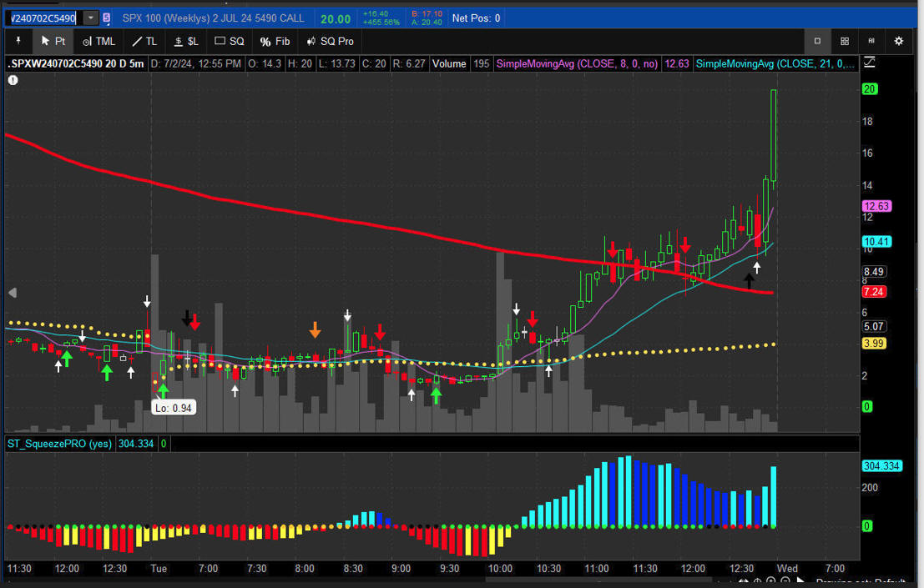Select the SQ Pro tool

click(x=330, y=41)
